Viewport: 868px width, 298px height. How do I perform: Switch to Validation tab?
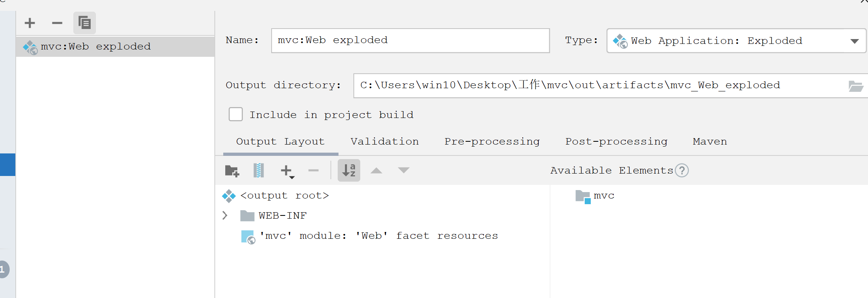[384, 142]
